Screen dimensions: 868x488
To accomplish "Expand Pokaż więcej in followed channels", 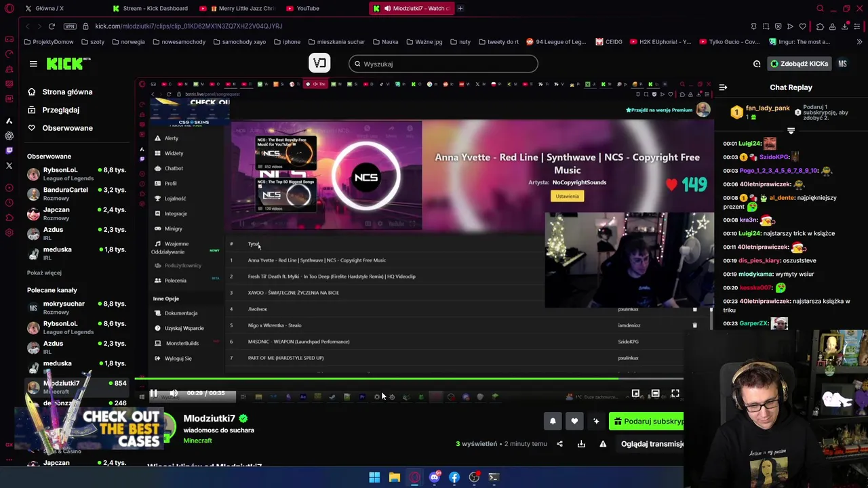I will (x=44, y=272).
